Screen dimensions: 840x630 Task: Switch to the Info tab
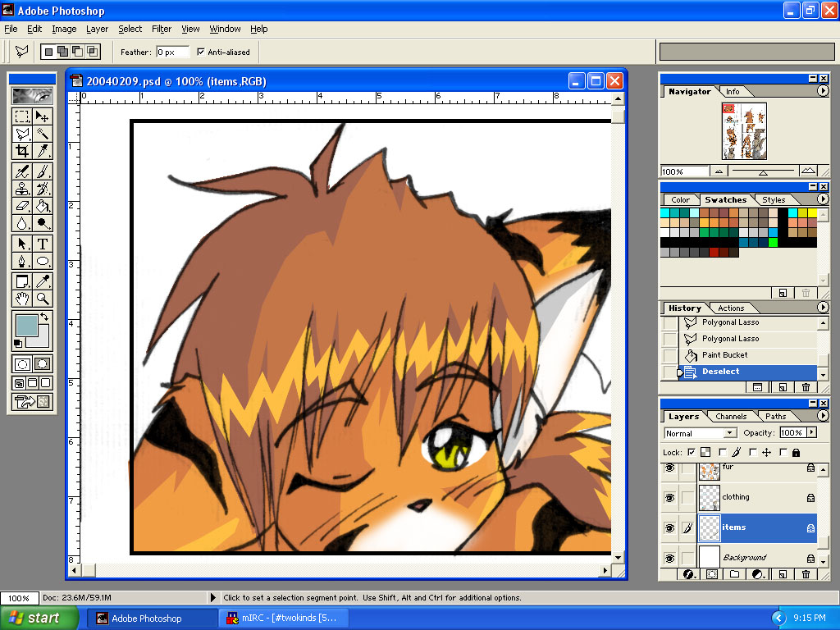coord(733,92)
